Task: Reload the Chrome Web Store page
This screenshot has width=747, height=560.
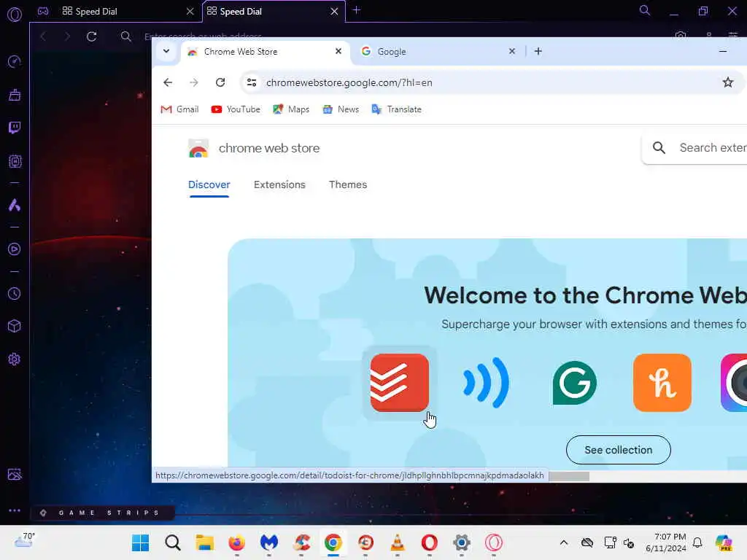Action: [220, 82]
